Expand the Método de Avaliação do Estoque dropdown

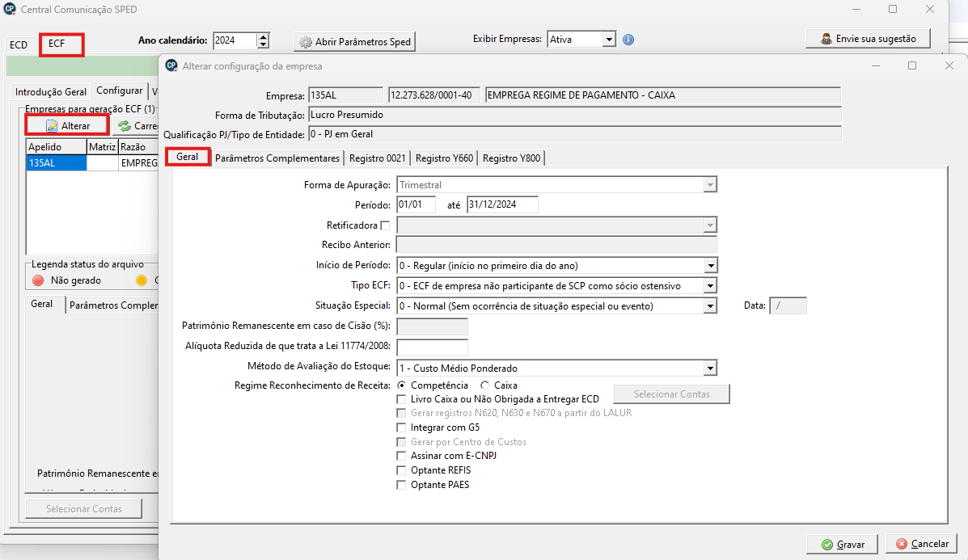click(x=710, y=368)
